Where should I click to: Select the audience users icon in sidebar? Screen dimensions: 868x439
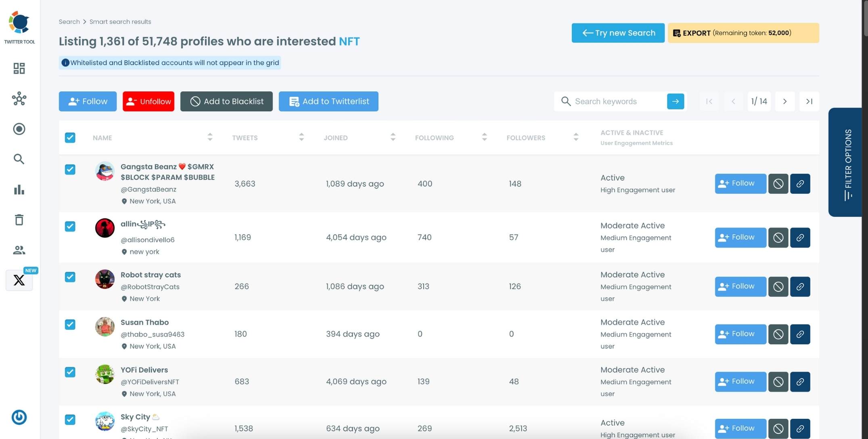pyautogui.click(x=19, y=250)
